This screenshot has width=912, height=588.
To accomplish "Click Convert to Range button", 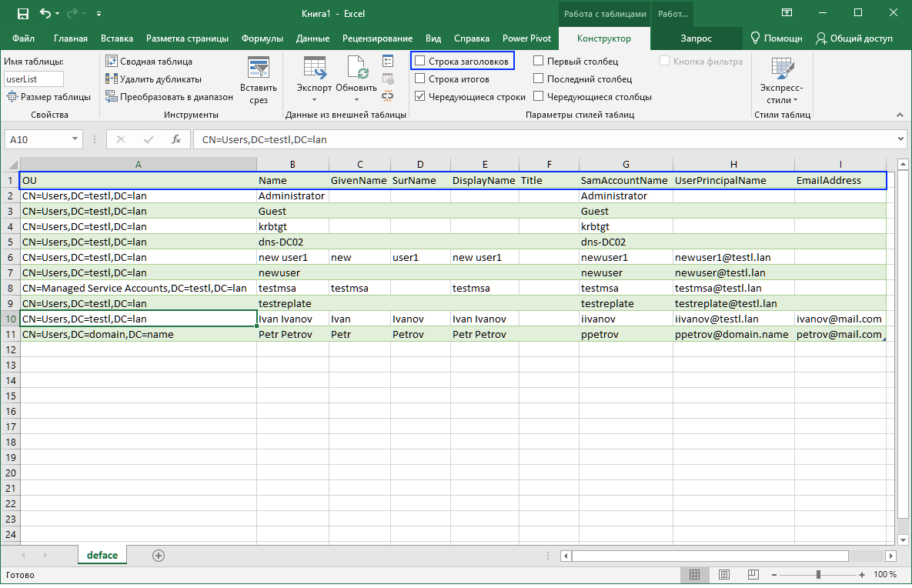I will click(x=169, y=97).
